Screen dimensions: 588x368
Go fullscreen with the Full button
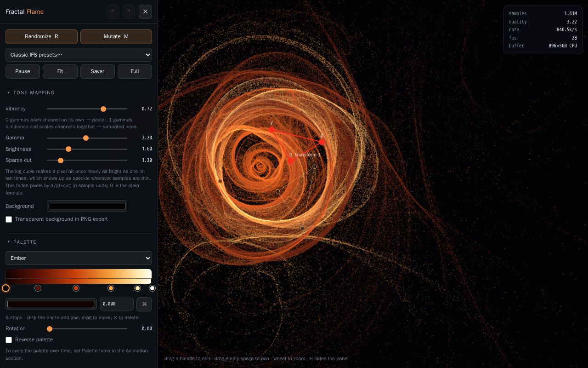click(135, 71)
